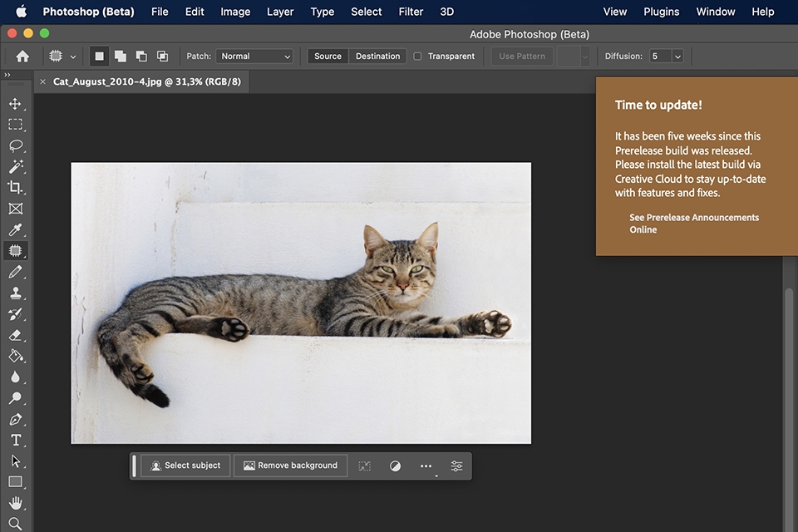This screenshot has width=798, height=532.
Task: Select the Clone Stamp tool
Action: 15,293
